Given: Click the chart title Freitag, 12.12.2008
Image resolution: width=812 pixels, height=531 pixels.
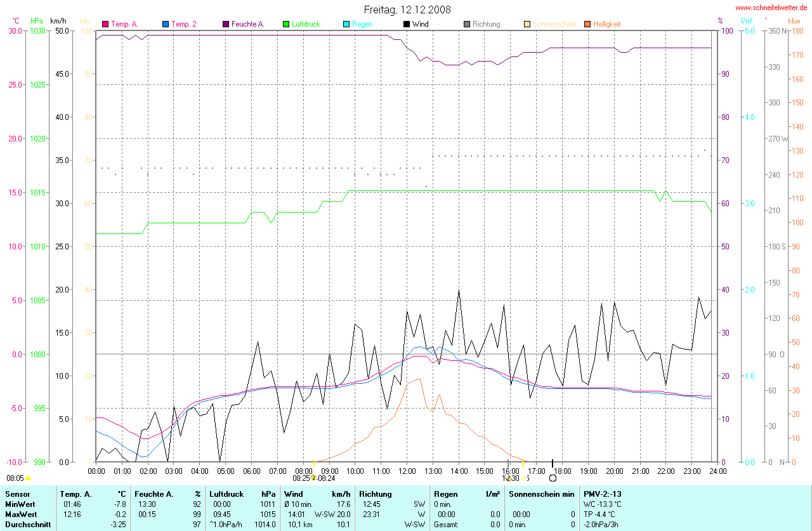Looking at the screenshot, I should (407, 10).
